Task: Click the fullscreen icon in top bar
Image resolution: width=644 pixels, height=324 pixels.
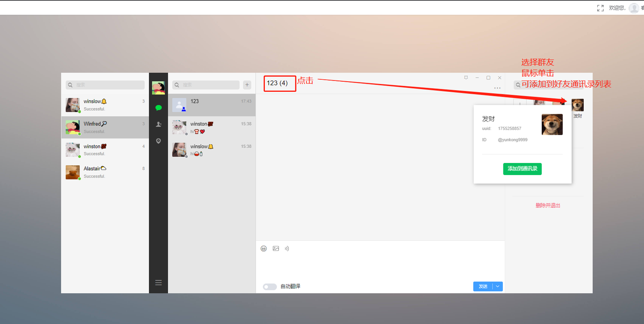Action: [x=600, y=8]
